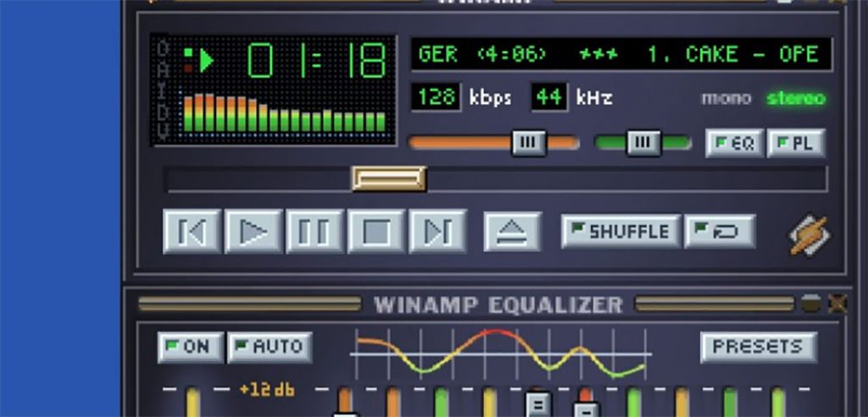Click the Winamp lightning bolt logo
This screenshot has width=868, height=417.
pos(809,236)
